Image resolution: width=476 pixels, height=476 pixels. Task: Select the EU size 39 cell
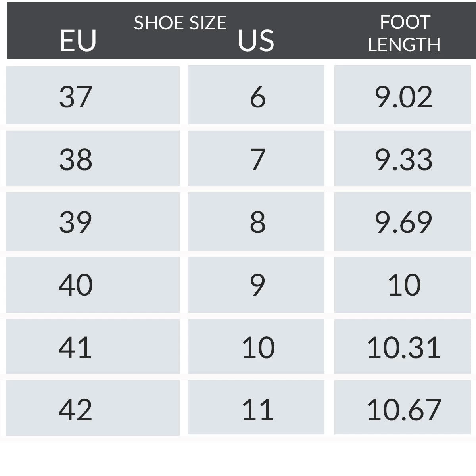click(x=92, y=221)
